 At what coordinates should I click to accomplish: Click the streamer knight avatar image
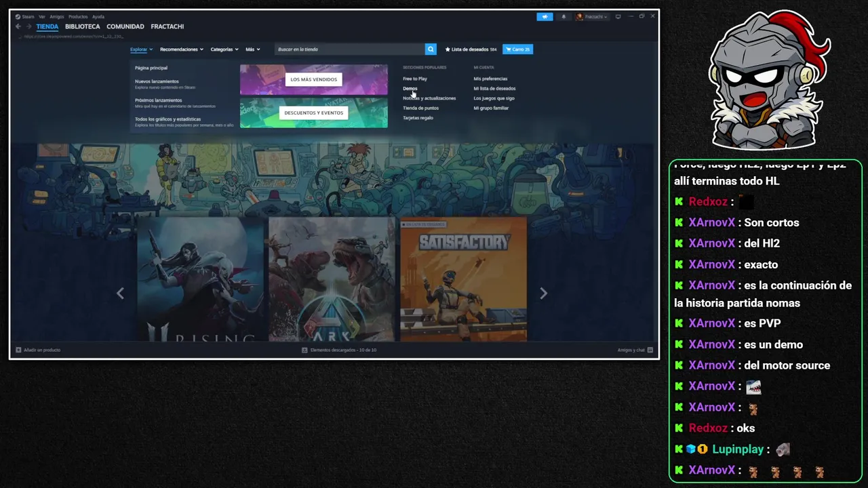click(770, 80)
